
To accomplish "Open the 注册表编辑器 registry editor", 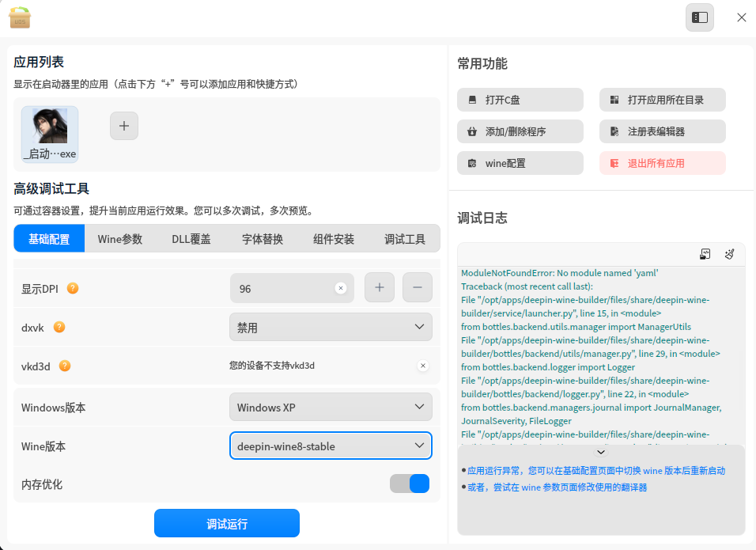I will tap(661, 131).
